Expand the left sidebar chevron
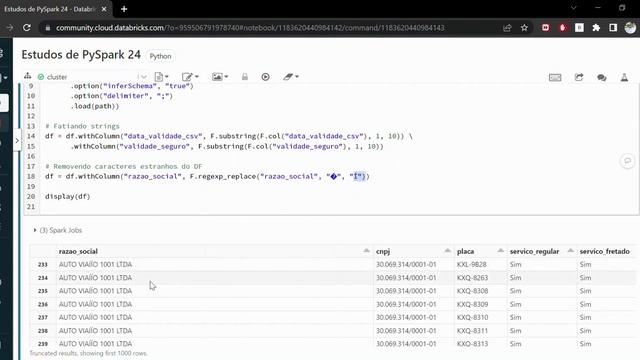 (x=17, y=140)
